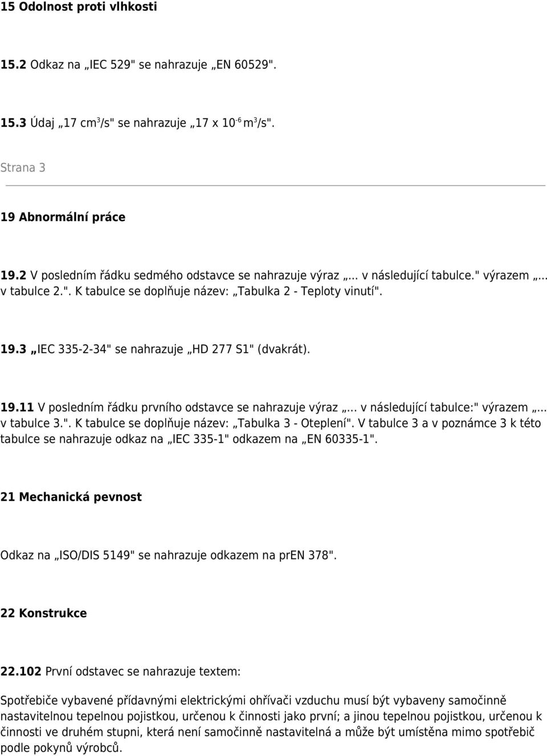Click the 19.11 clause number
Screen dimensions: 547x756
pyautogui.click(x=17, y=408)
